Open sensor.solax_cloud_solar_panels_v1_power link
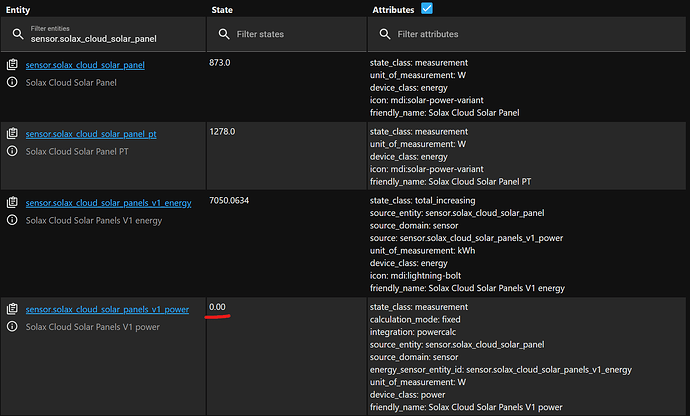 [107, 309]
